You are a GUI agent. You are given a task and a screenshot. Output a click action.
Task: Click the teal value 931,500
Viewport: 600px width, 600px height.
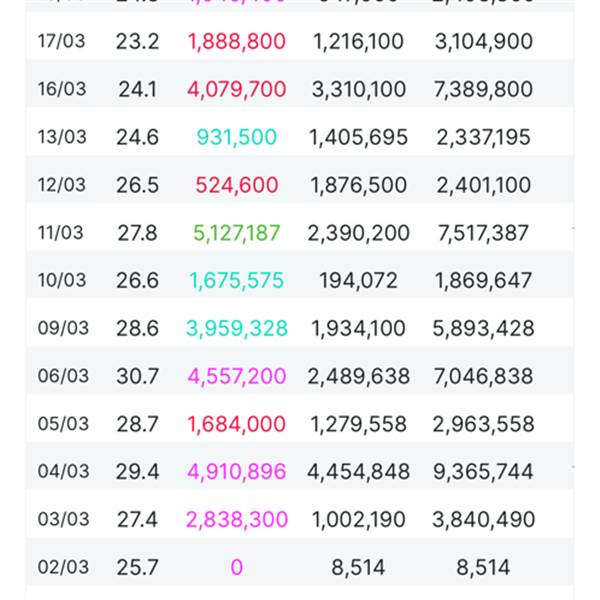point(237,137)
